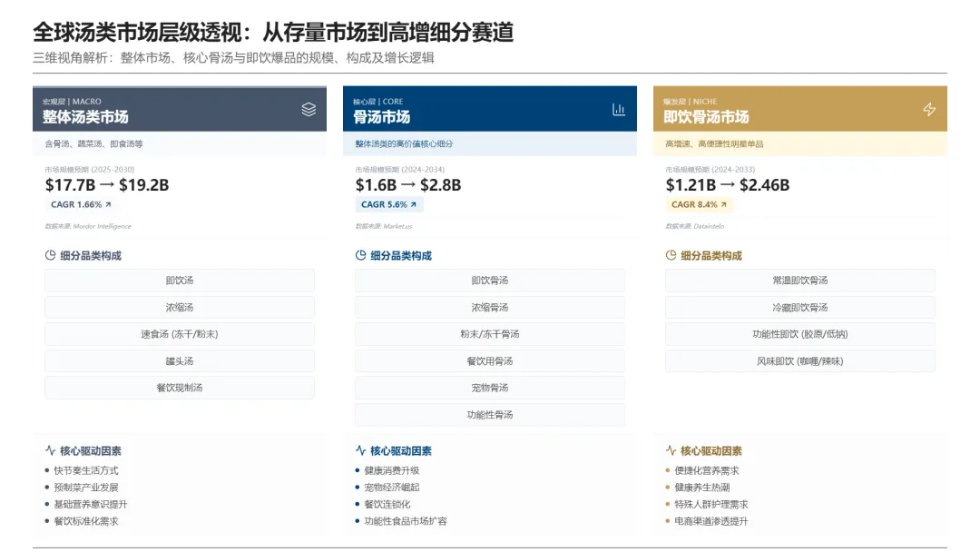Select the 即饮汤 category pill

[x=181, y=281]
